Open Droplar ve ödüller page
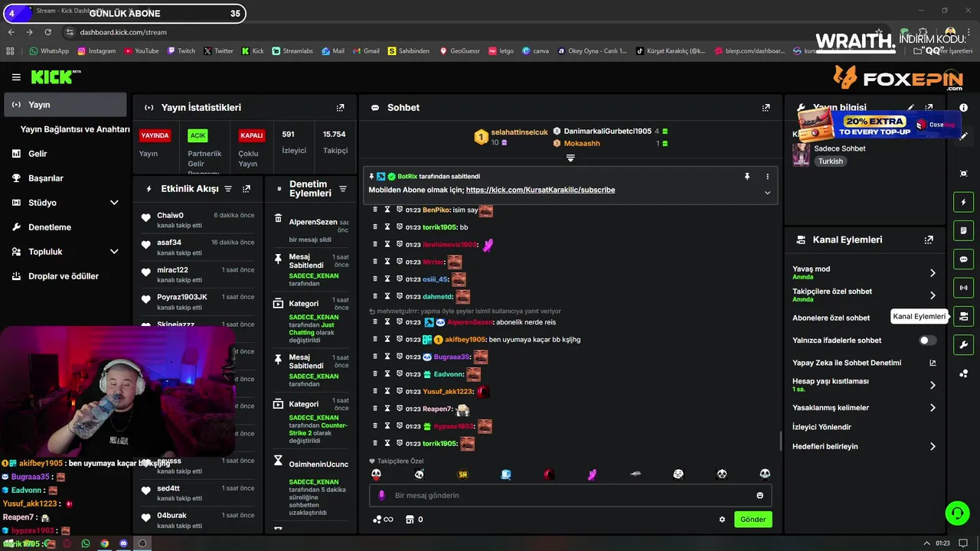Viewport: 980px width, 551px height. (x=65, y=276)
